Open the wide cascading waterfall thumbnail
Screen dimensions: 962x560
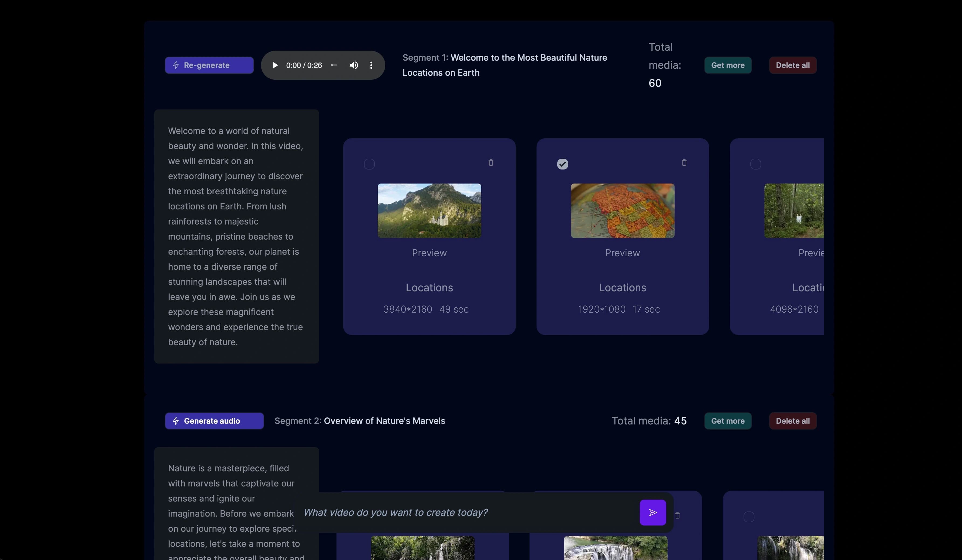point(615,548)
